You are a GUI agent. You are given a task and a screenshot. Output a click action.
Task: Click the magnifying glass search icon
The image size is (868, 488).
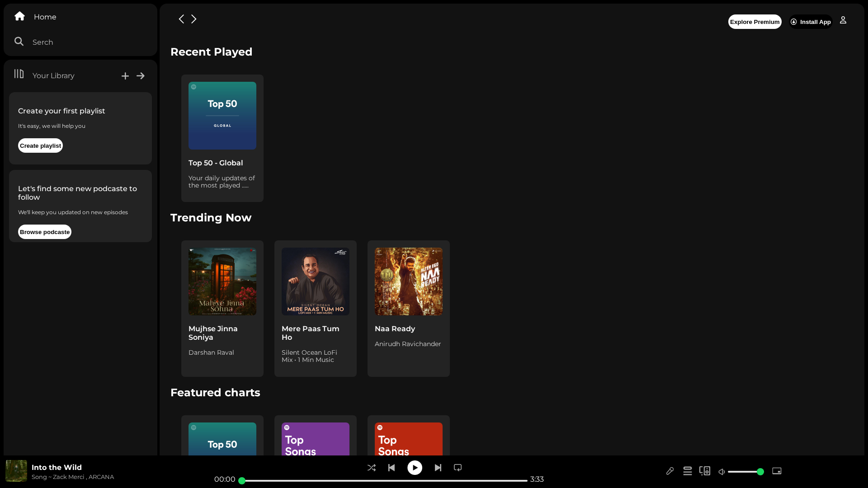pos(19,42)
